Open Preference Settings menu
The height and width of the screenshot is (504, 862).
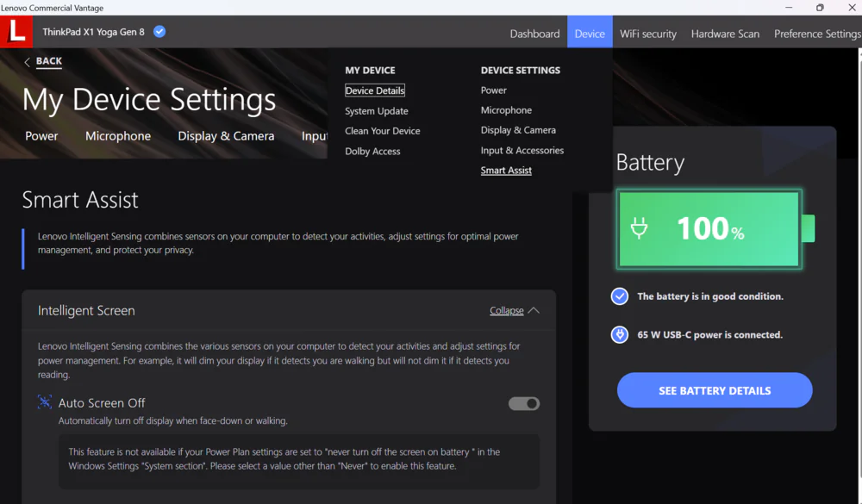tap(817, 34)
